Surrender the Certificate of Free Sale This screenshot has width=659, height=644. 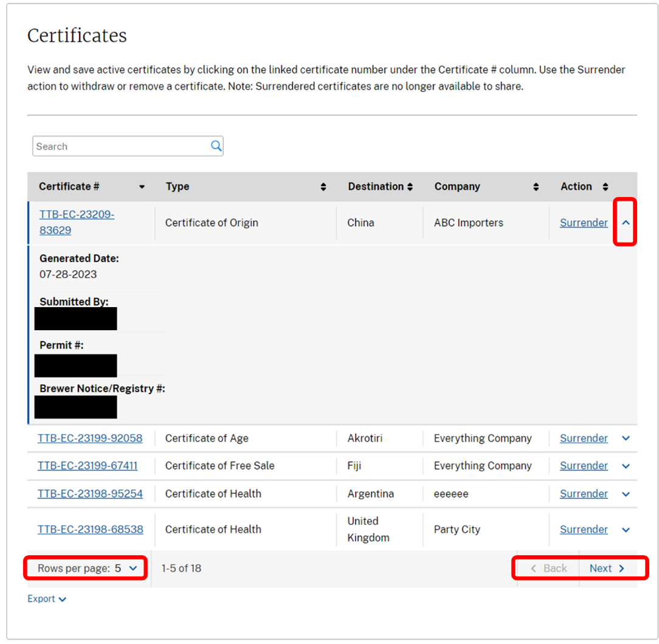click(584, 466)
